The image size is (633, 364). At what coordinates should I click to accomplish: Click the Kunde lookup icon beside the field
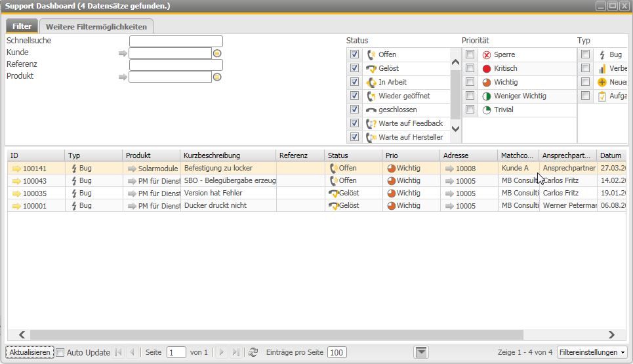(x=217, y=54)
